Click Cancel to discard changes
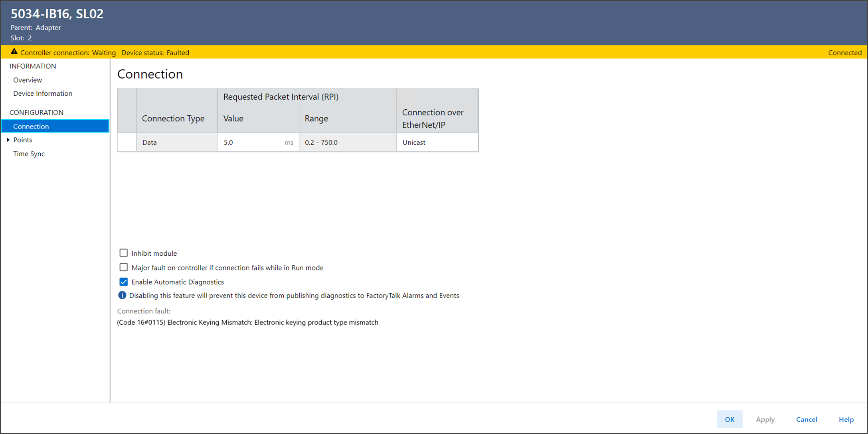 pyautogui.click(x=807, y=419)
